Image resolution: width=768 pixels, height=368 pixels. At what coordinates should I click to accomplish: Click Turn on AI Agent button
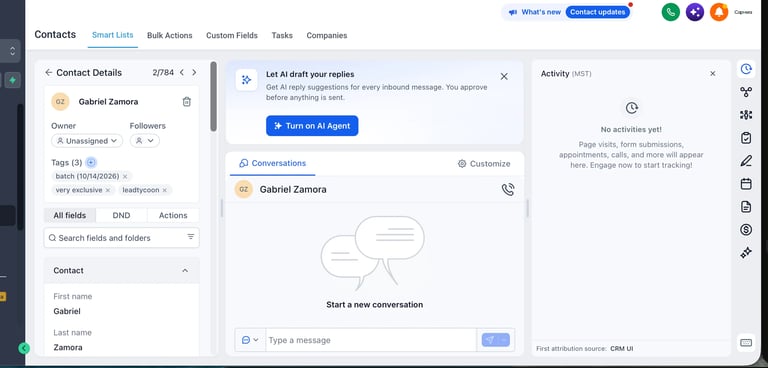pos(312,125)
